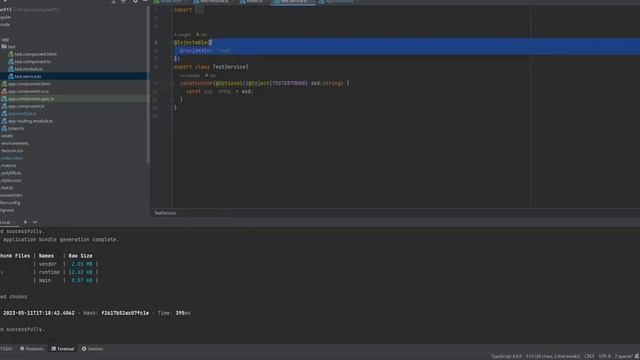Switch to the token.ts editor tab
Viewport: 640px width, 360px height.
tap(253, 2)
